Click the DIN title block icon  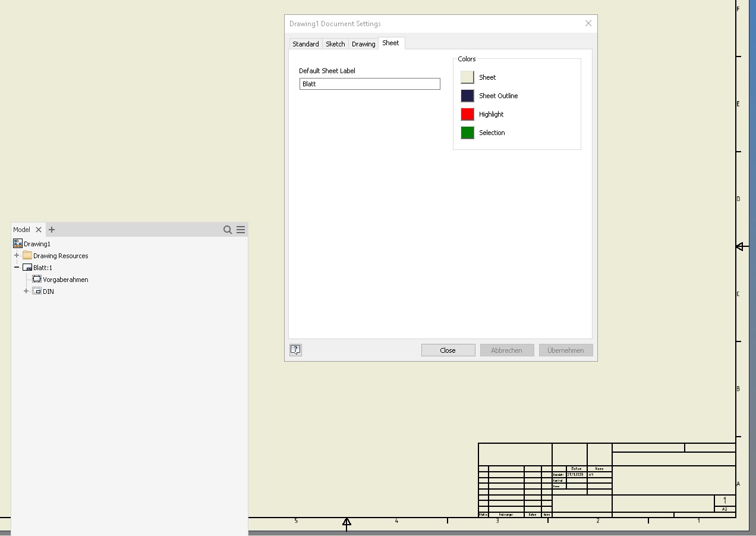coord(36,291)
